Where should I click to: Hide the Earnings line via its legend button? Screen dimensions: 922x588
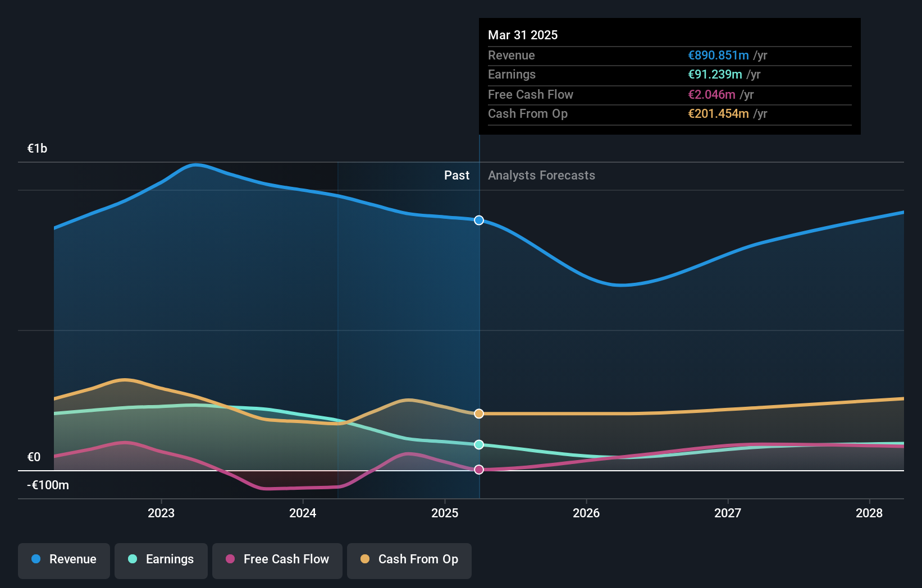point(161,559)
